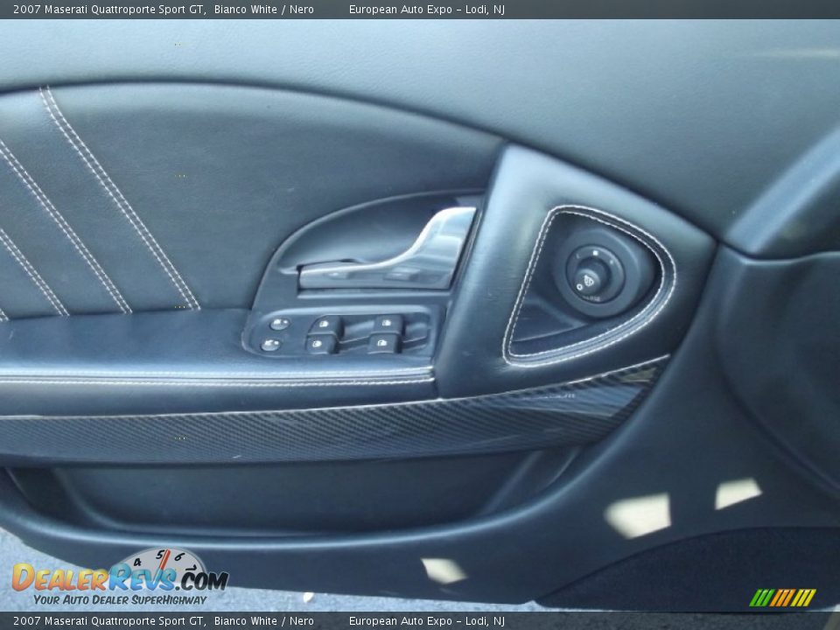Click "Bianco White / Nero" in top caption
The image size is (840, 630).
pyautogui.click(x=263, y=10)
